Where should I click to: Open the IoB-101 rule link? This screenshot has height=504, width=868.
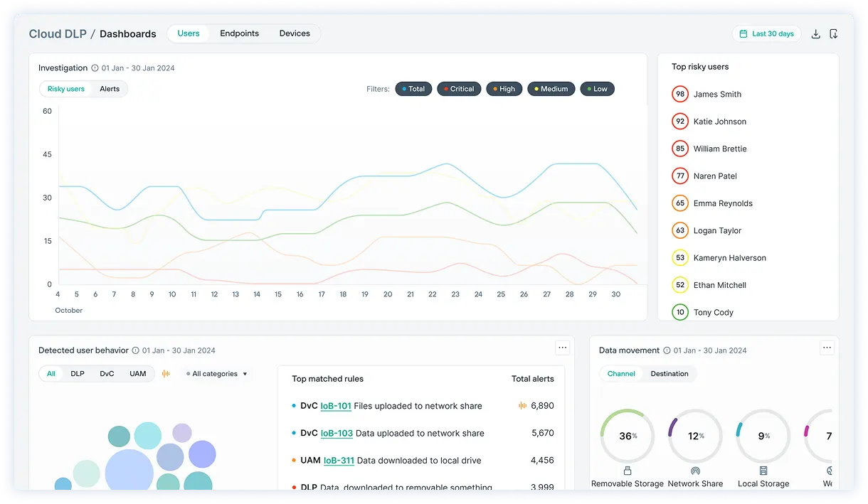[x=336, y=406]
